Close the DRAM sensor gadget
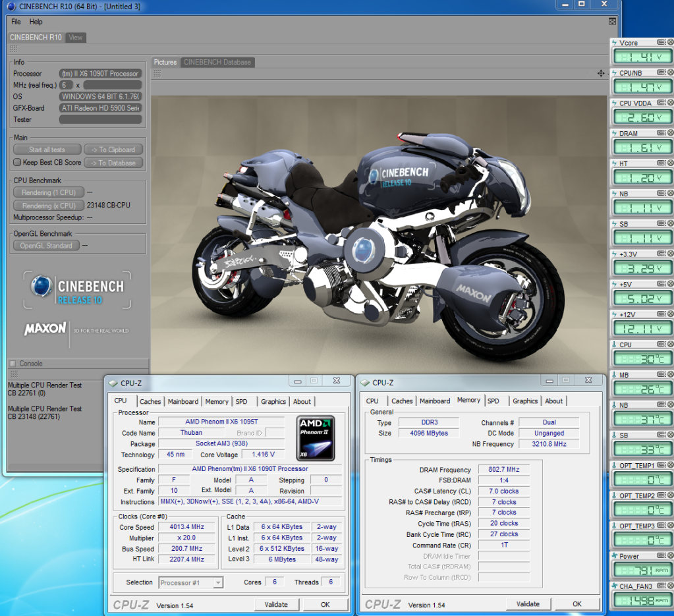This screenshot has width=674, height=616. [670, 132]
